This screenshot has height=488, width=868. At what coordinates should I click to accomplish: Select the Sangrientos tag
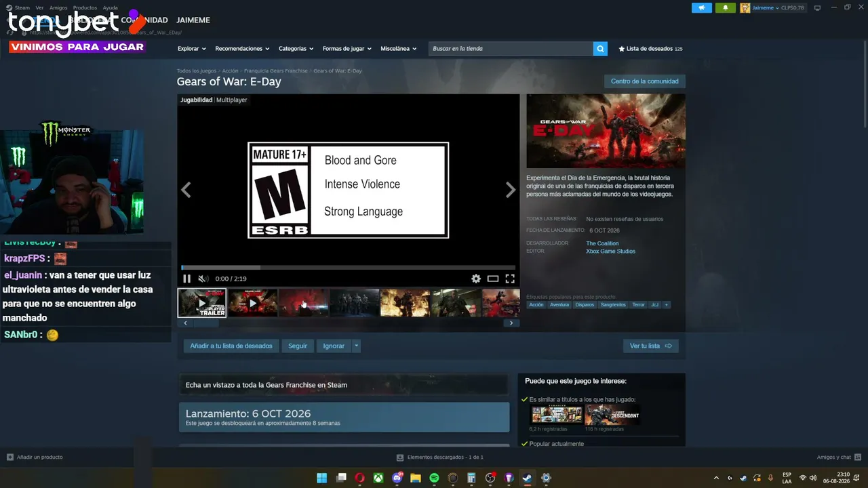613,305
